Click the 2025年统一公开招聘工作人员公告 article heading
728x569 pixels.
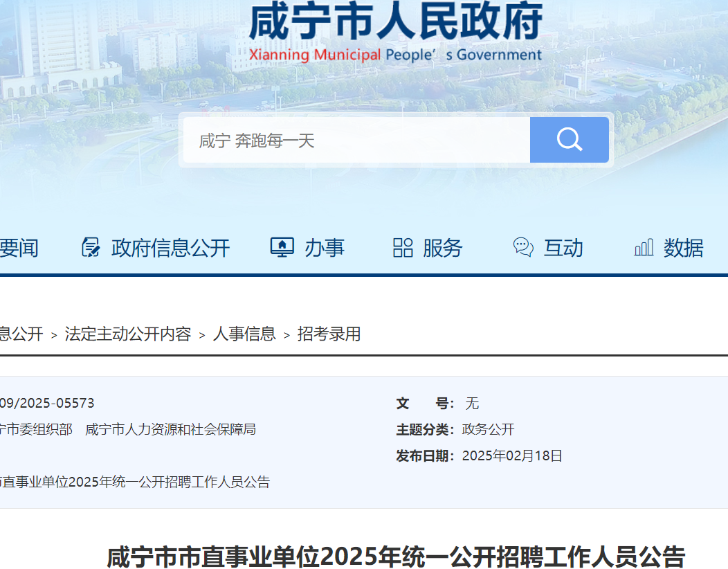396,556
